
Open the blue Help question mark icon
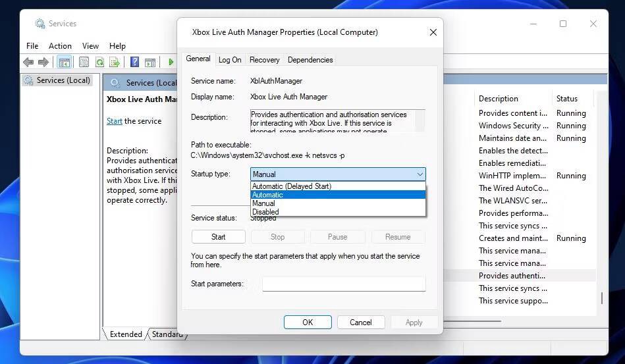(x=135, y=62)
